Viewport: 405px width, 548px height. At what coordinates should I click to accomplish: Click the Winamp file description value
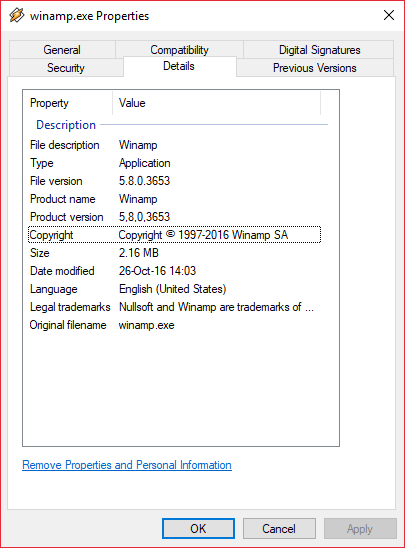(x=138, y=145)
